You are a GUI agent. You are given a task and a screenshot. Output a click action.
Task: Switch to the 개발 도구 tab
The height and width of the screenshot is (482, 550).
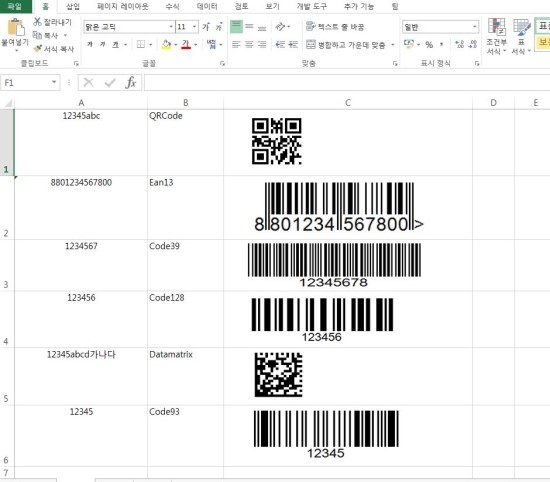pos(311,6)
